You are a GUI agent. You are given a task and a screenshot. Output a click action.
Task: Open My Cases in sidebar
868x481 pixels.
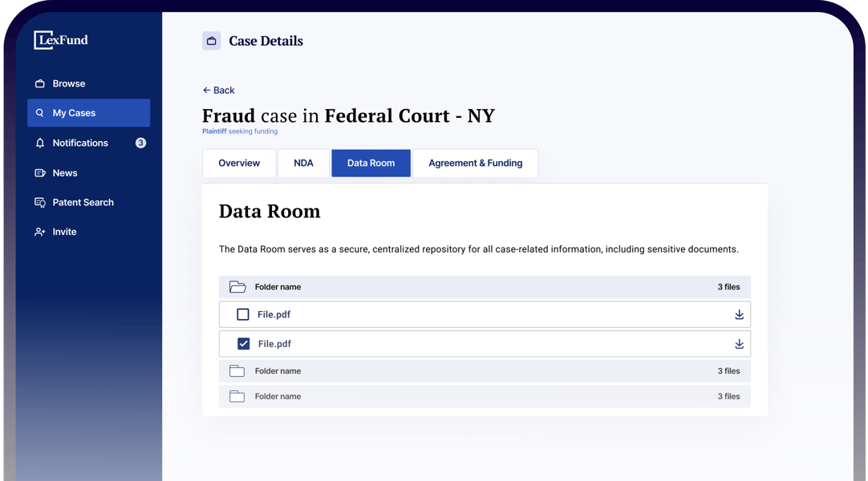click(x=88, y=113)
